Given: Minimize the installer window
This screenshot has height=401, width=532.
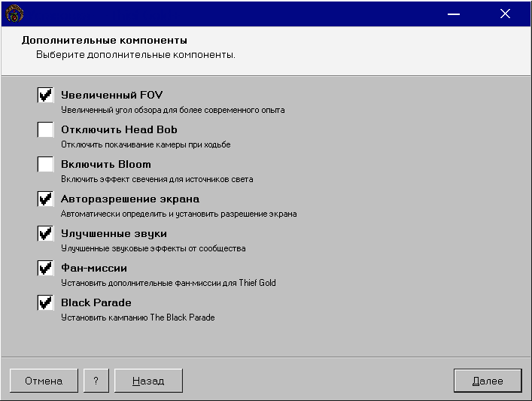Looking at the screenshot, I should click(x=454, y=14).
